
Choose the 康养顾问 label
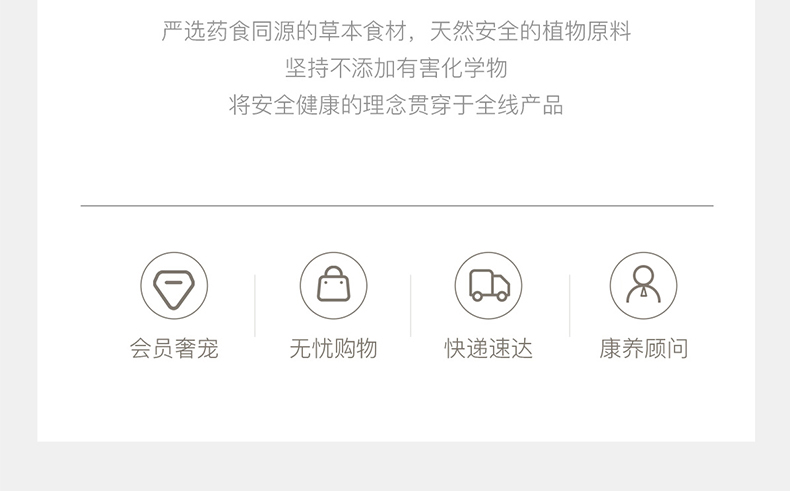click(x=643, y=348)
